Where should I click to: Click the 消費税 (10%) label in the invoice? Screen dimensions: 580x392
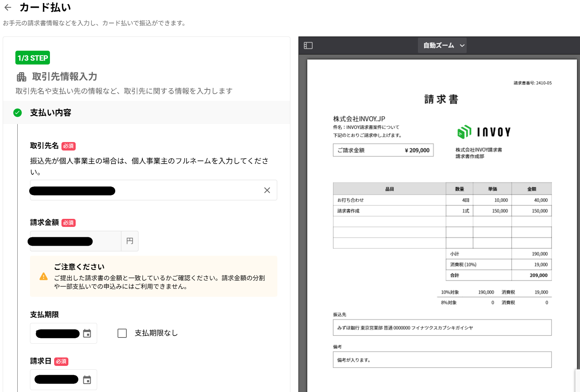tap(463, 265)
